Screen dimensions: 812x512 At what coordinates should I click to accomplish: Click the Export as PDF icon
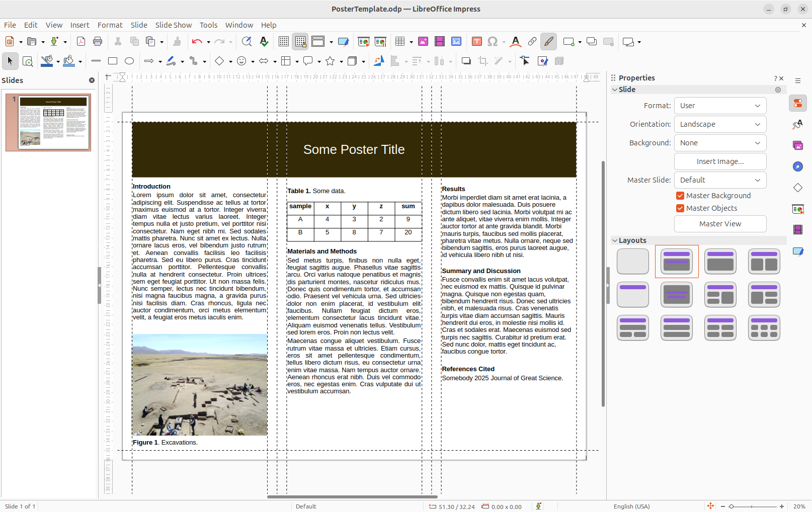point(80,42)
